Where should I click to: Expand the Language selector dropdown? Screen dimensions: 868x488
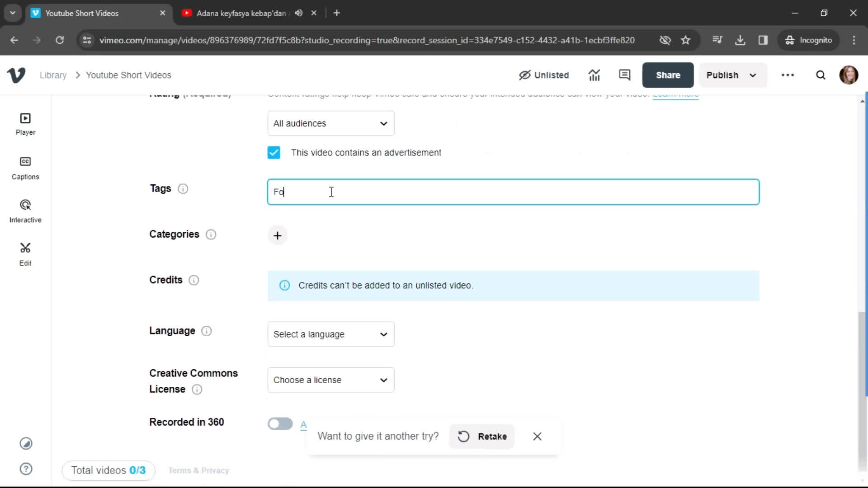pos(331,334)
